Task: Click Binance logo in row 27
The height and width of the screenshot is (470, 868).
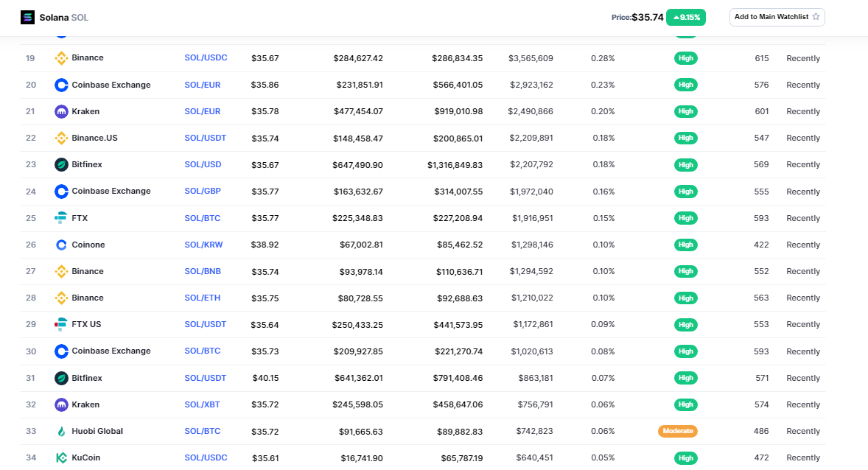Action: [61, 271]
